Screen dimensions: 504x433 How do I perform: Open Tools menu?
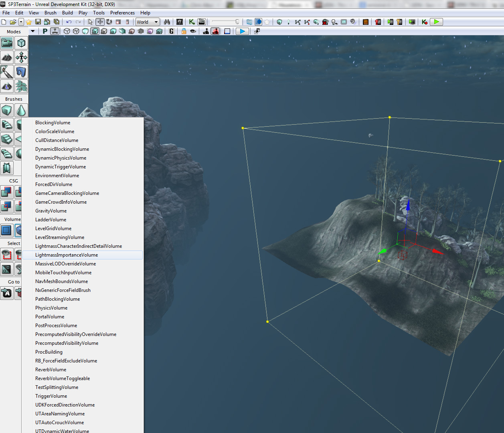click(x=99, y=13)
